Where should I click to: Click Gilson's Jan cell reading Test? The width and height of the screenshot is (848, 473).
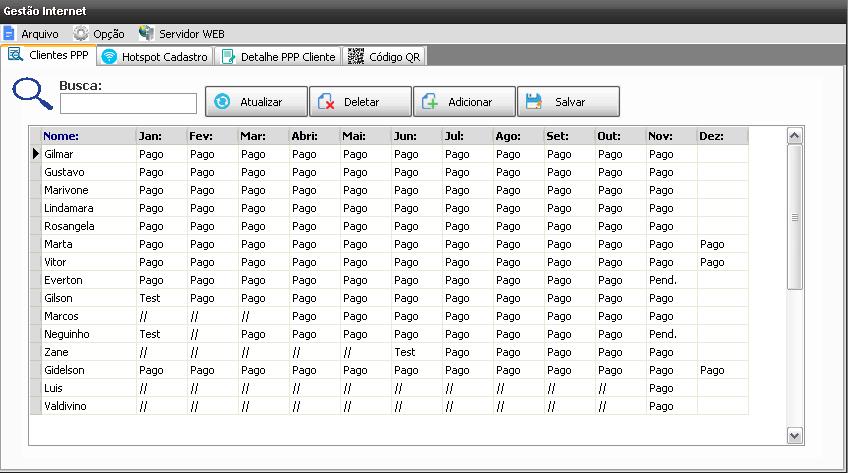click(x=162, y=298)
